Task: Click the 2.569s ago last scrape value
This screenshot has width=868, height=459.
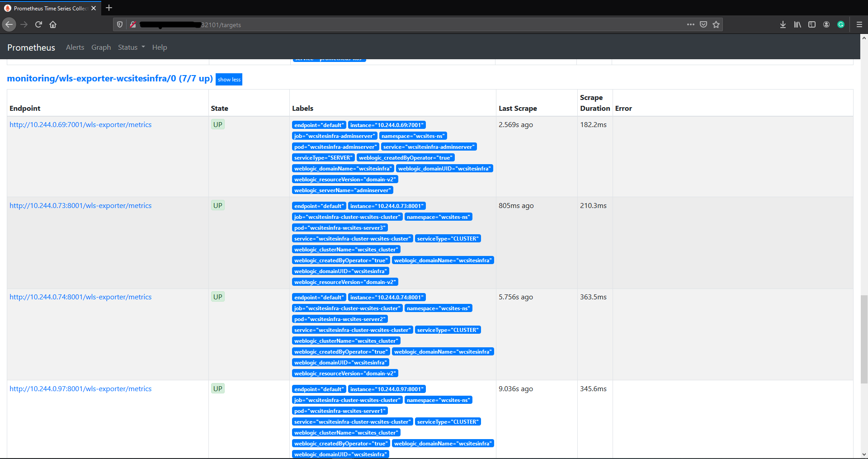Action: (x=516, y=125)
